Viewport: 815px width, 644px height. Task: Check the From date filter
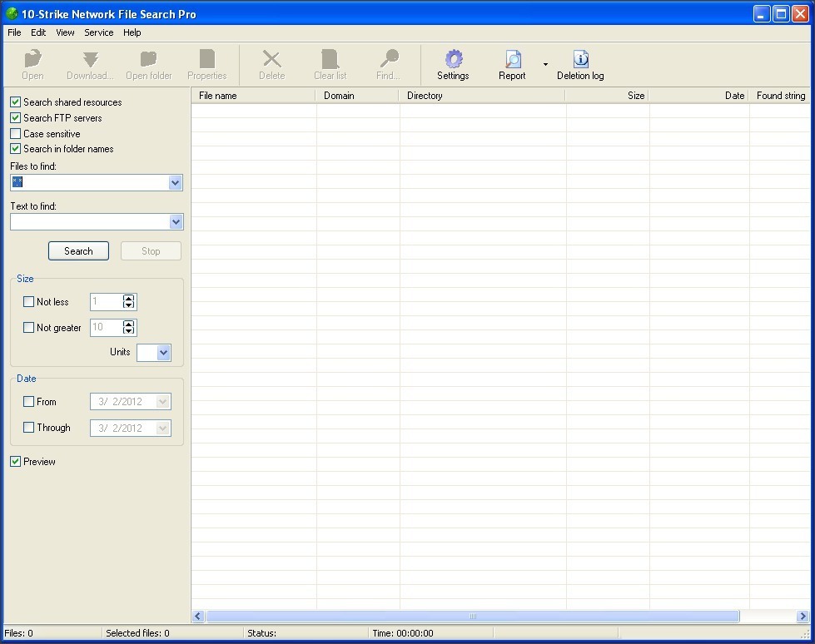pyautogui.click(x=28, y=402)
